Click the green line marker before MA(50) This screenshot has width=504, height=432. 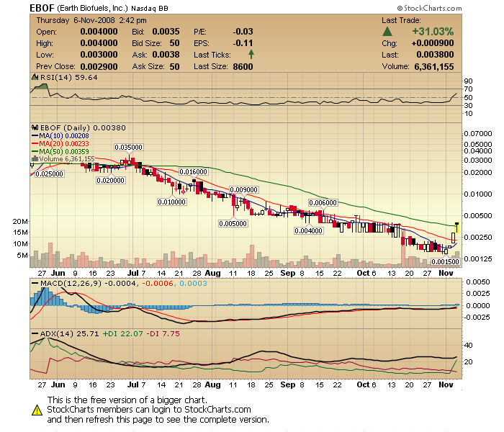35,151
